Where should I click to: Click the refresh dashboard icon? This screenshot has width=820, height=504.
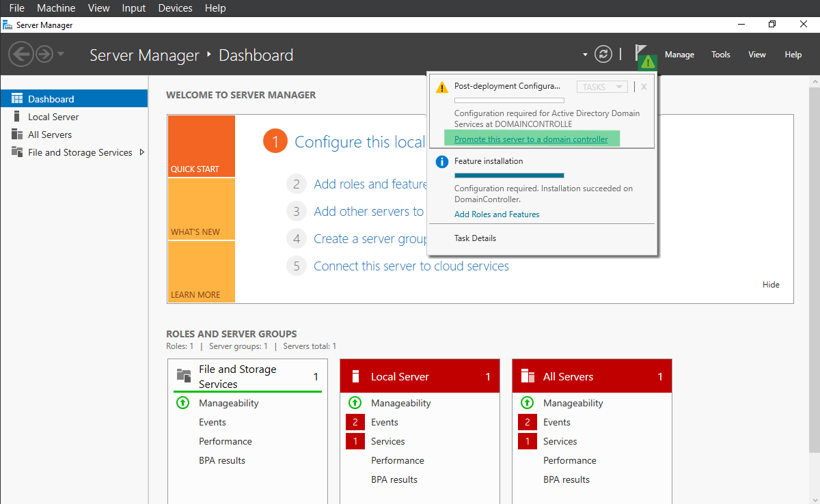point(603,54)
